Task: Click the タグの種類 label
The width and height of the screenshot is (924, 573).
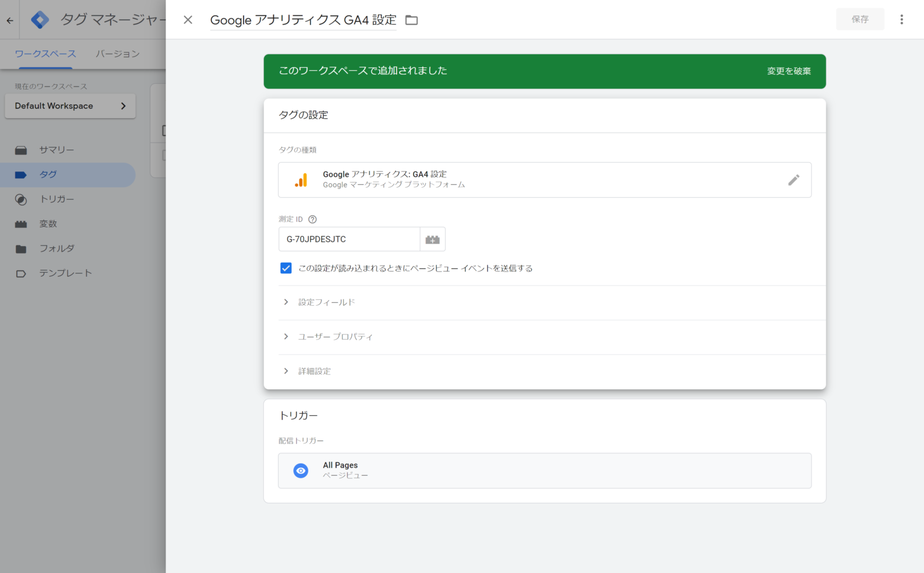Action: (298, 150)
